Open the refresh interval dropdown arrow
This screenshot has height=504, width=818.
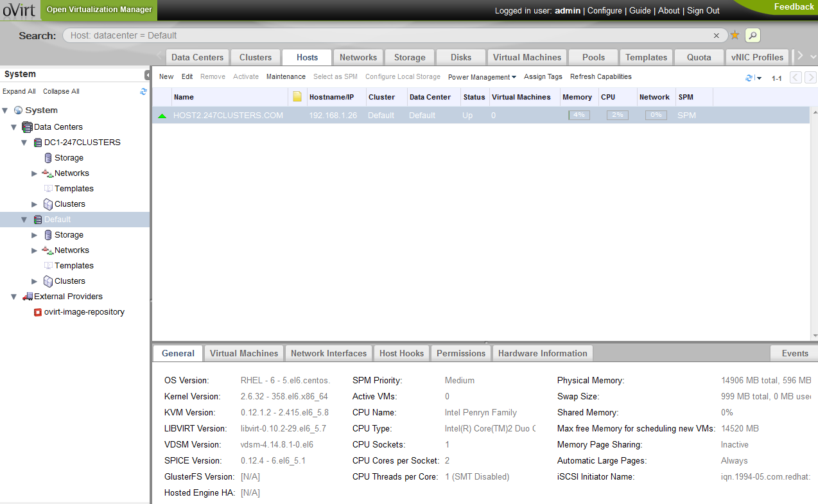point(759,78)
